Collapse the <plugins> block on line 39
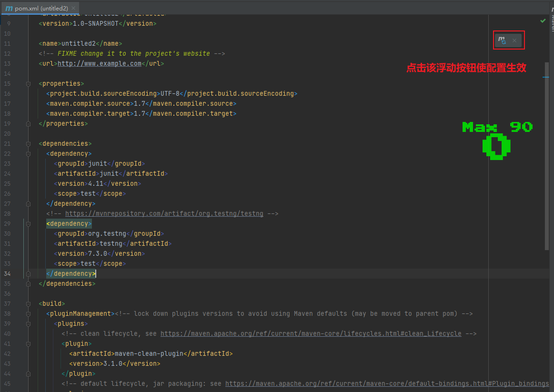Image resolution: width=554 pixels, height=392 pixels. [28, 324]
